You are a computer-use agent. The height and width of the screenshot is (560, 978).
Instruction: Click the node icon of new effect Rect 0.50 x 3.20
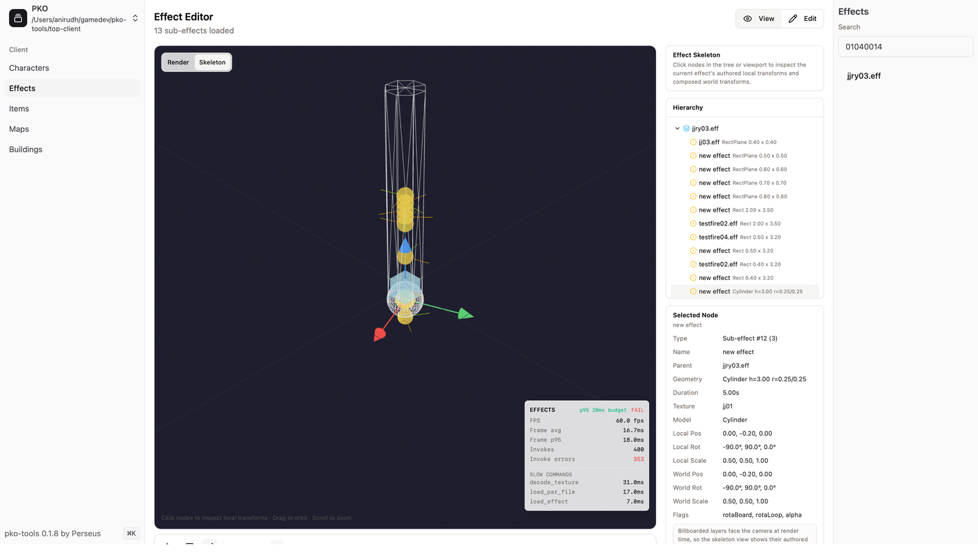pos(693,251)
